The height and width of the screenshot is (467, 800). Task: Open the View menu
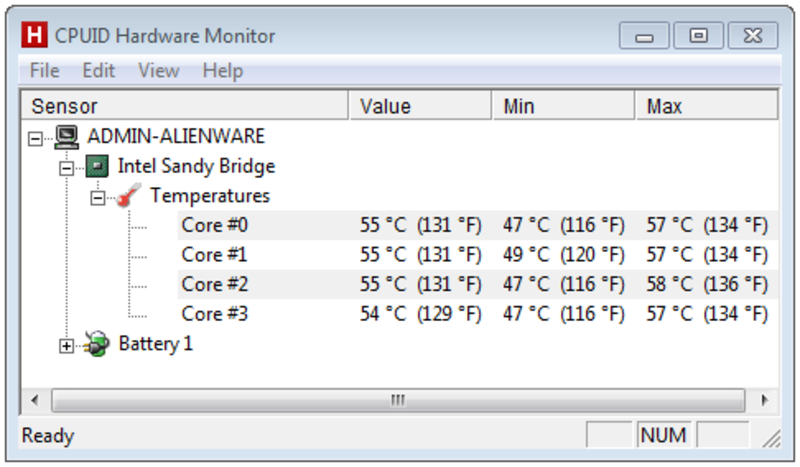pyautogui.click(x=159, y=70)
